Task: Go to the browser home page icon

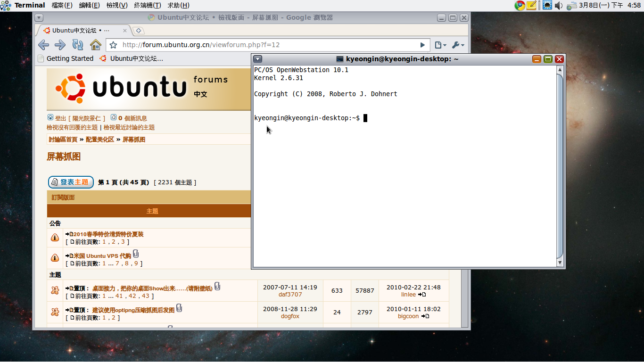Action: (x=96, y=45)
